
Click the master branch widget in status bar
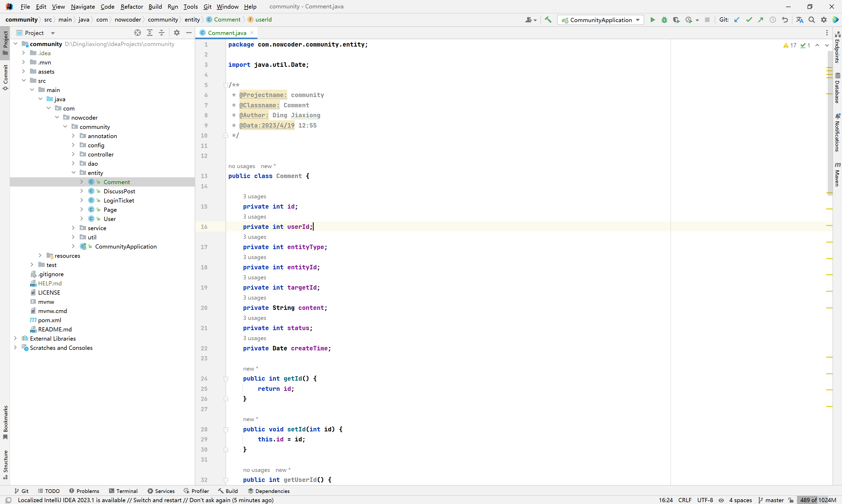coord(771,500)
